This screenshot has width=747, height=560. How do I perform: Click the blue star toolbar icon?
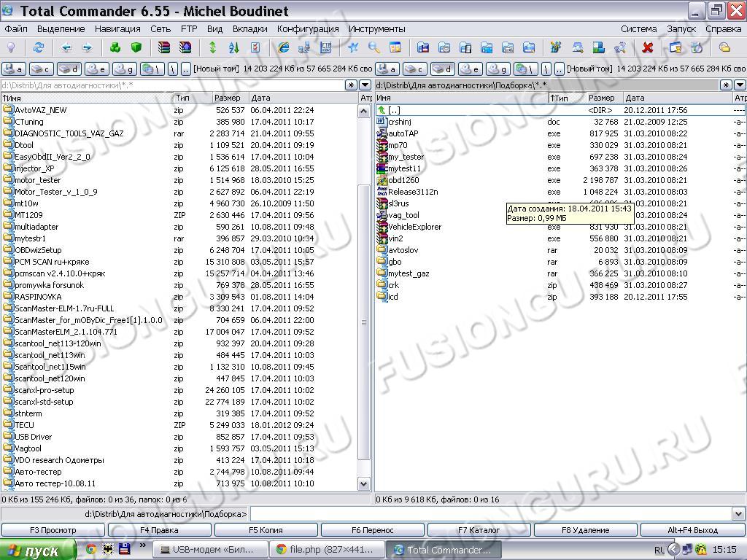tap(353, 47)
